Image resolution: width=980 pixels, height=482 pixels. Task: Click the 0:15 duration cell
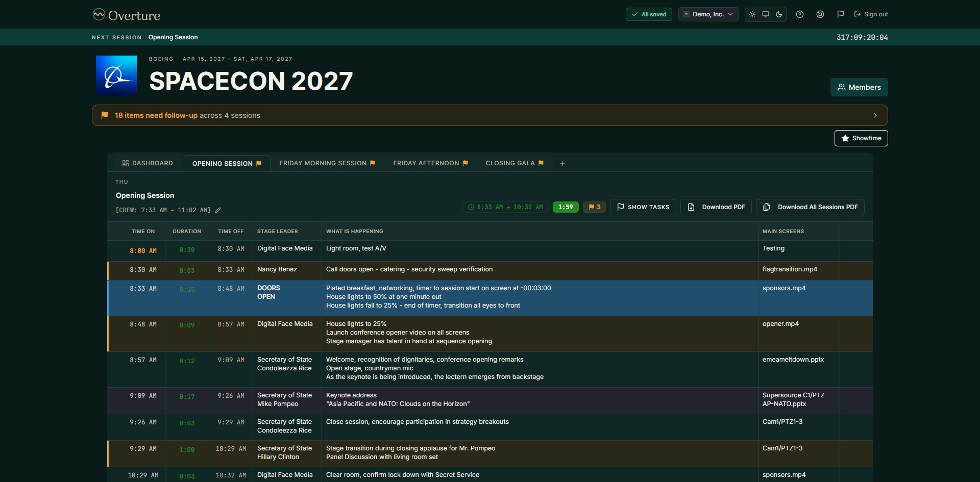coord(187,298)
